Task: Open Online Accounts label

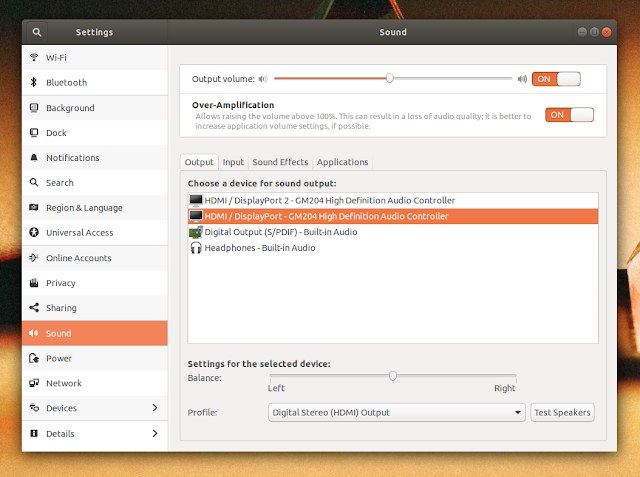Action: (79, 258)
